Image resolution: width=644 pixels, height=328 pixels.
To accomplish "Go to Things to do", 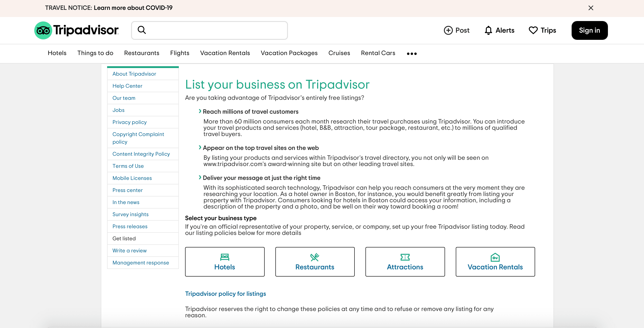I will (x=95, y=53).
